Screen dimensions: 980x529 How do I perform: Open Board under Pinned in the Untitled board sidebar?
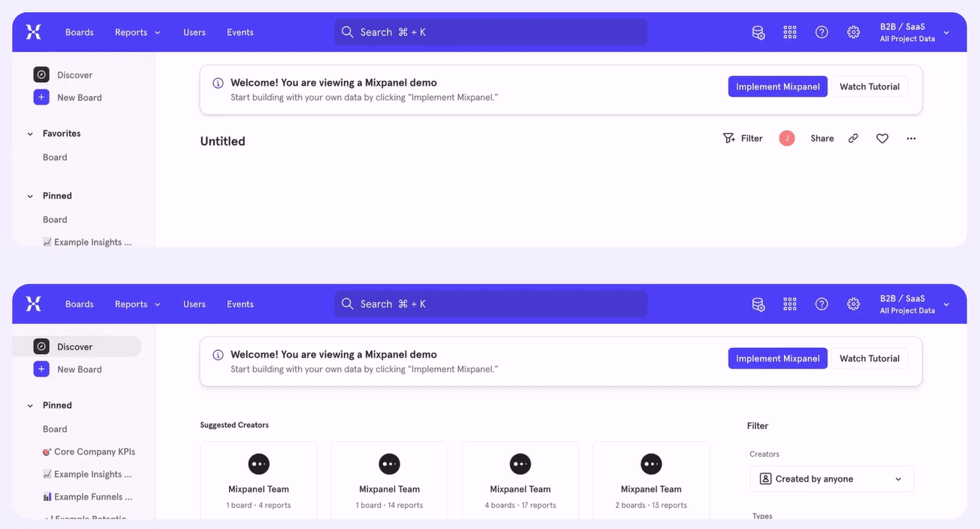(x=55, y=219)
